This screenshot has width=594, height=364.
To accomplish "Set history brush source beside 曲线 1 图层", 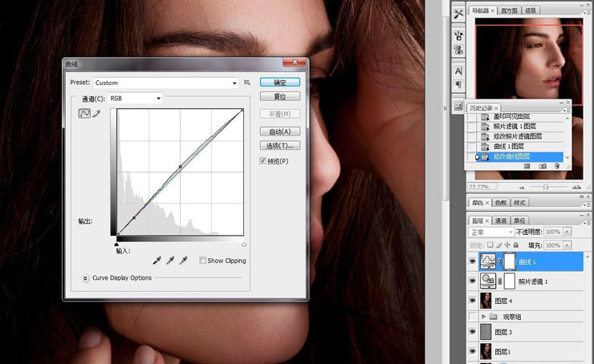I will pos(471,147).
